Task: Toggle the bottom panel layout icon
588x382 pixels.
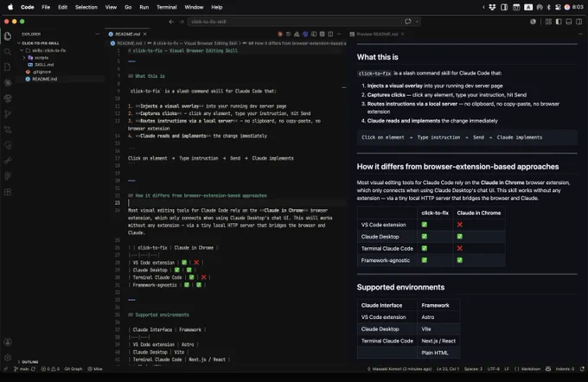Action: [x=569, y=22]
